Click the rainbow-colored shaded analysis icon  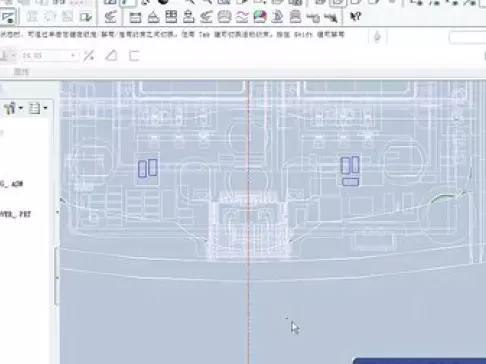(260, 17)
